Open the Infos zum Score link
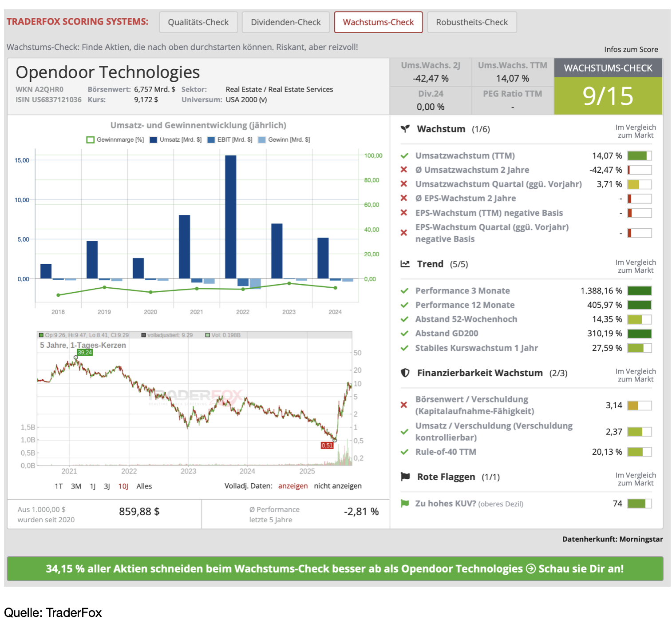This screenshot has width=672, height=620. [631, 49]
